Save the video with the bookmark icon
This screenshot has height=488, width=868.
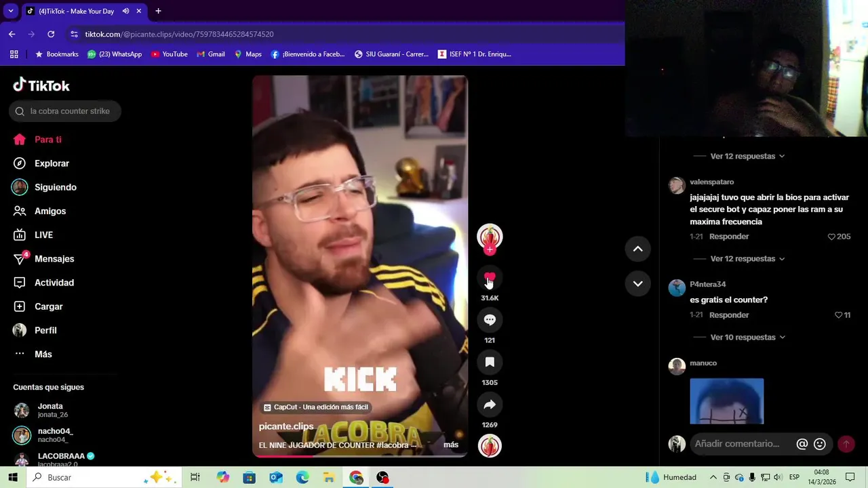point(490,362)
